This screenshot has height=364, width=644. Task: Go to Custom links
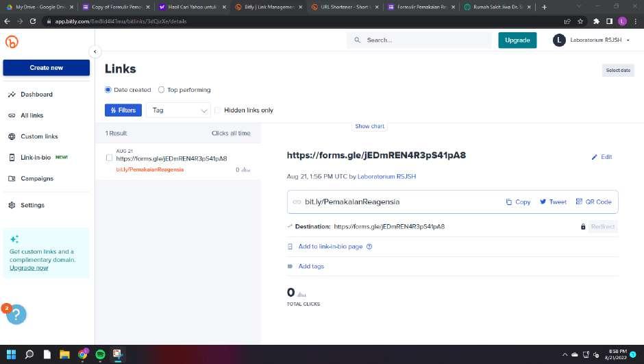point(40,136)
